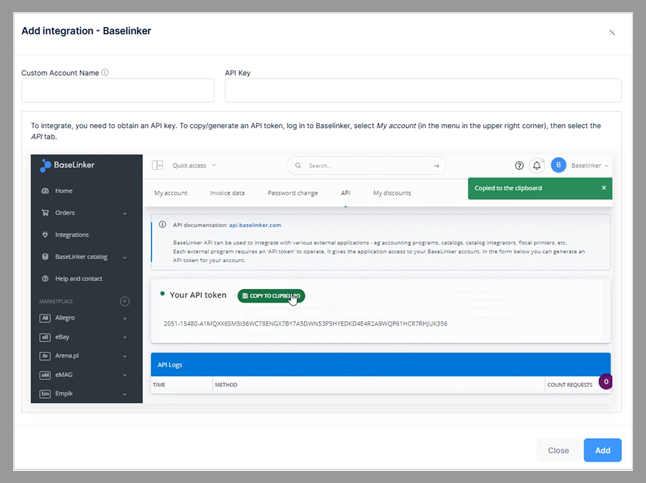Viewport: 646px width, 483px height.
Task: Click the eBay marketplace icon
Action: [x=45, y=337]
